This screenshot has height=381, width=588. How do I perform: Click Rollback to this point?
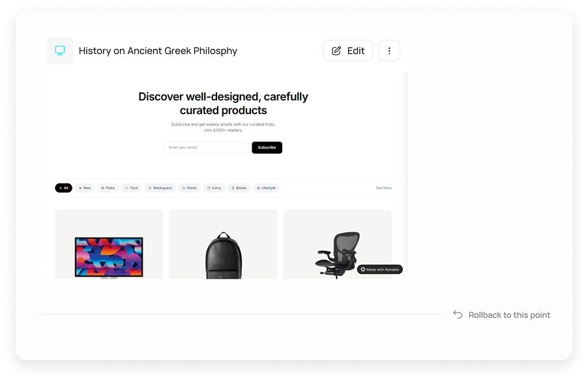pyautogui.click(x=509, y=315)
